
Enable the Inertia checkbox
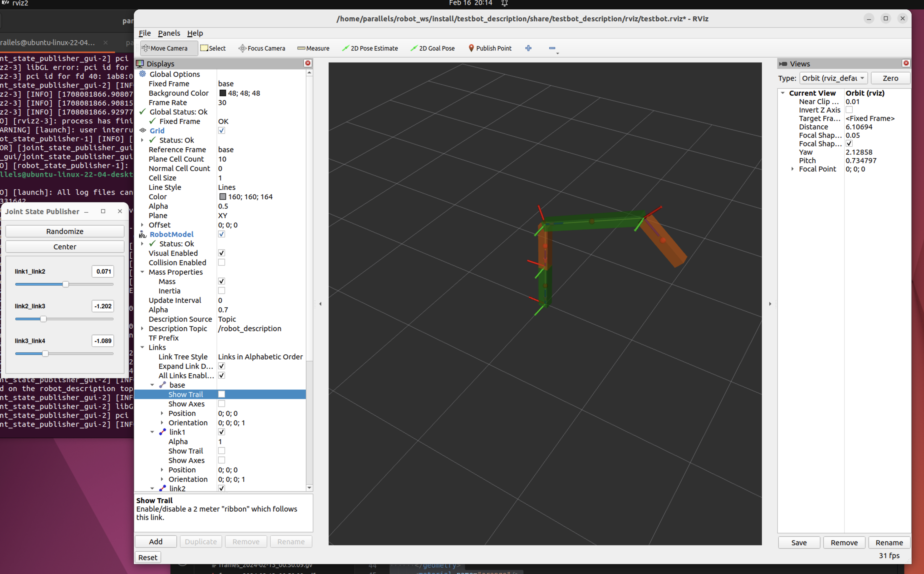pyautogui.click(x=222, y=291)
